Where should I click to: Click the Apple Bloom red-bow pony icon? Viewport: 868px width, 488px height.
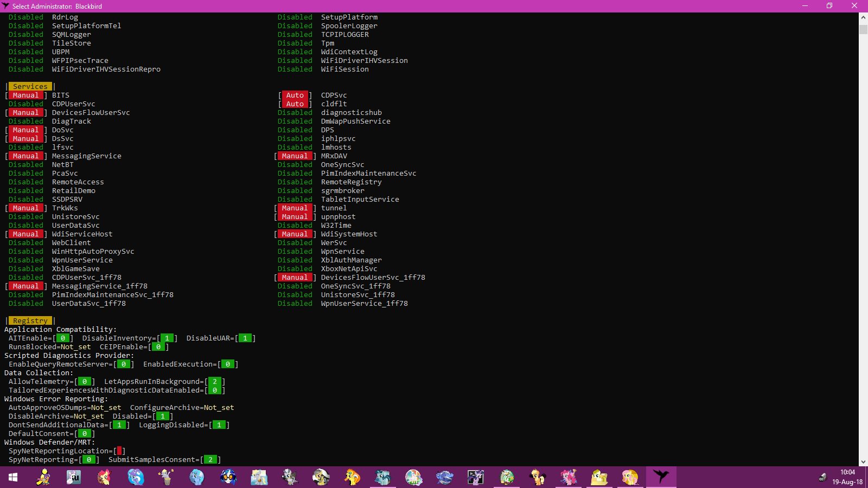104,477
